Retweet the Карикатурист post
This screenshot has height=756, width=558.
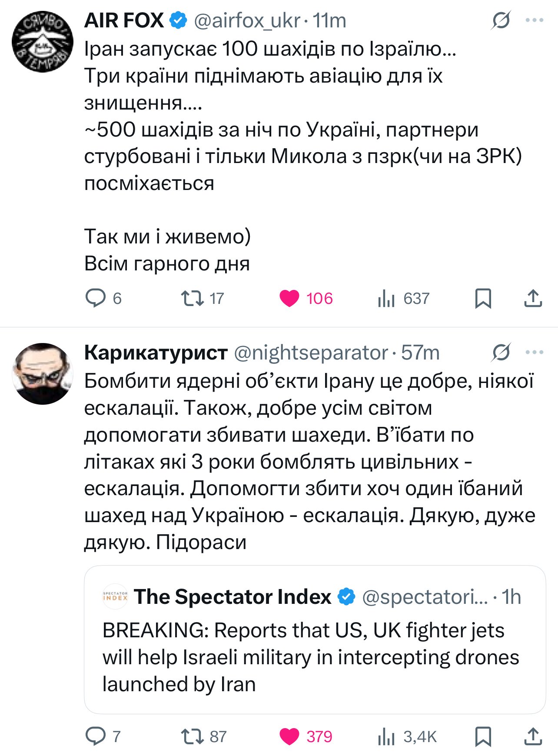(192, 736)
